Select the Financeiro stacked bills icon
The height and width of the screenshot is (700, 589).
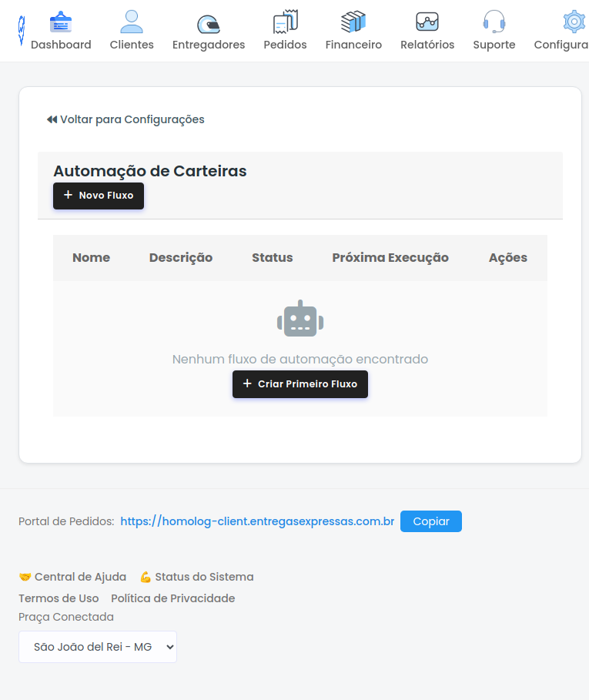[353, 21]
